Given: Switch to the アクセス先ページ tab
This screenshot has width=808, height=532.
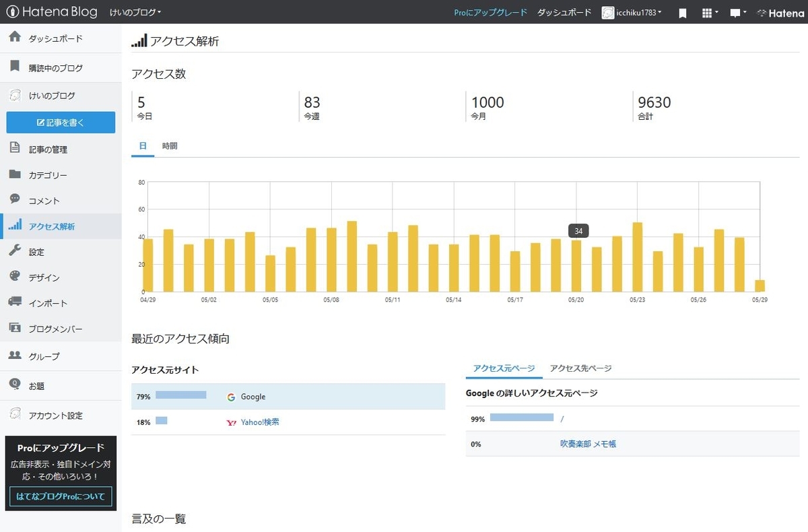Looking at the screenshot, I should click(x=580, y=368).
